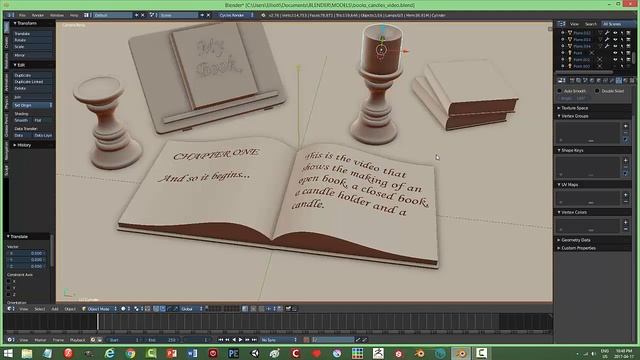Toggle the Double Sided checkbox
Image resolution: width=640 pixels, height=360 pixels.
pos(597,91)
